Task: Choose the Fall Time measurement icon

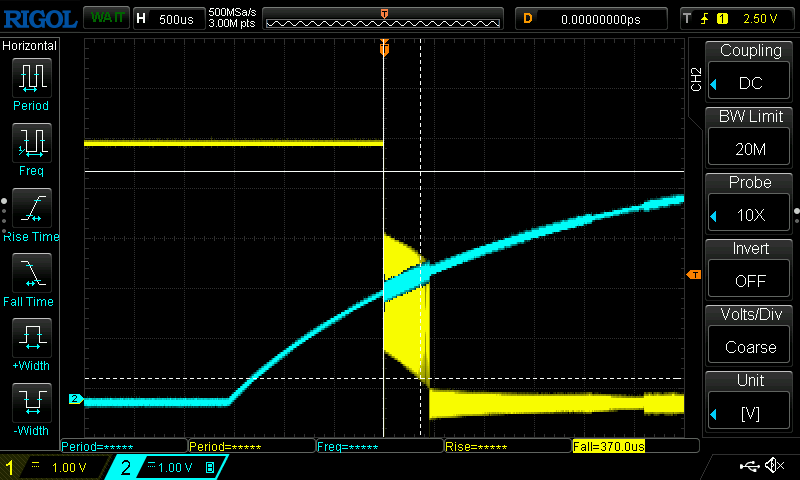Action: tap(31, 272)
